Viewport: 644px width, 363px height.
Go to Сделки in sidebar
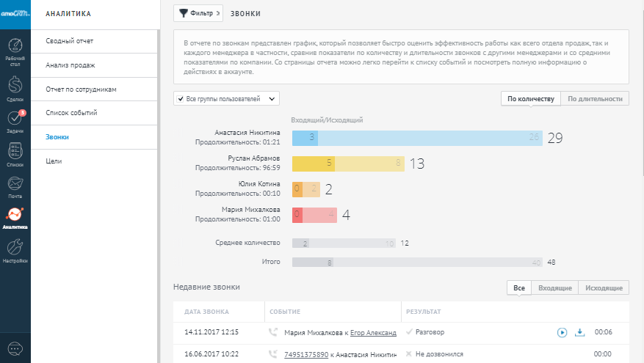(x=15, y=87)
